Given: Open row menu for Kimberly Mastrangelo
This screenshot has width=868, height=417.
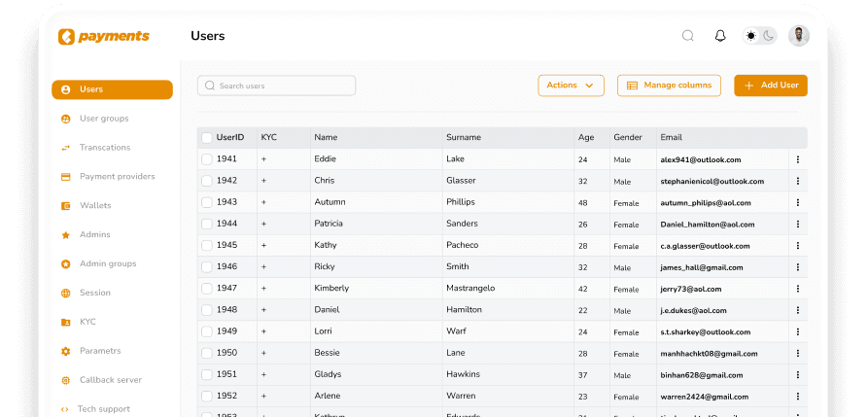Looking at the screenshot, I should (797, 289).
